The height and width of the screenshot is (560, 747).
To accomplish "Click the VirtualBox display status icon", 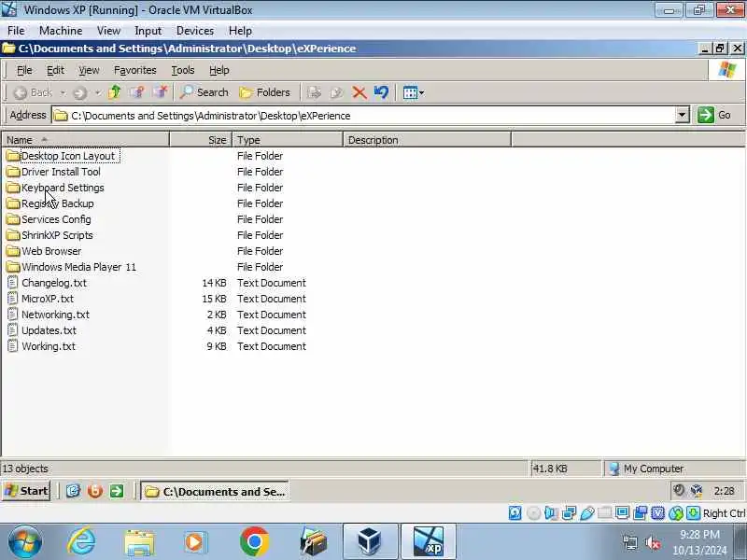I will (622, 512).
